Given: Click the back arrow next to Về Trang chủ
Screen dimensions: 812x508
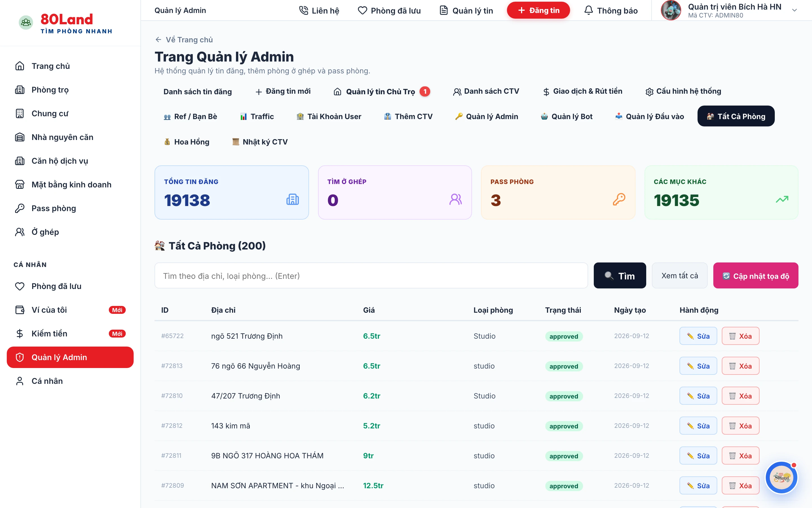Looking at the screenshot, I should pyautogui.click(x=158, y=40).
